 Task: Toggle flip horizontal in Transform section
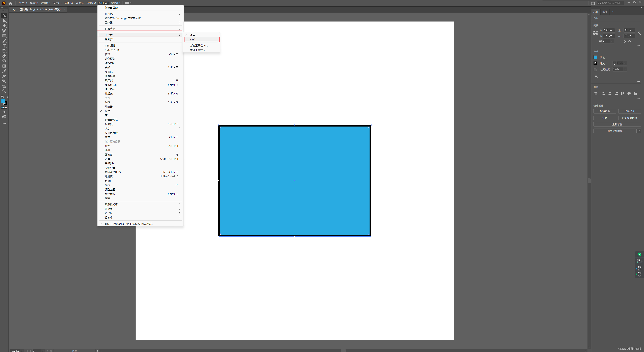tap(624, 42)
